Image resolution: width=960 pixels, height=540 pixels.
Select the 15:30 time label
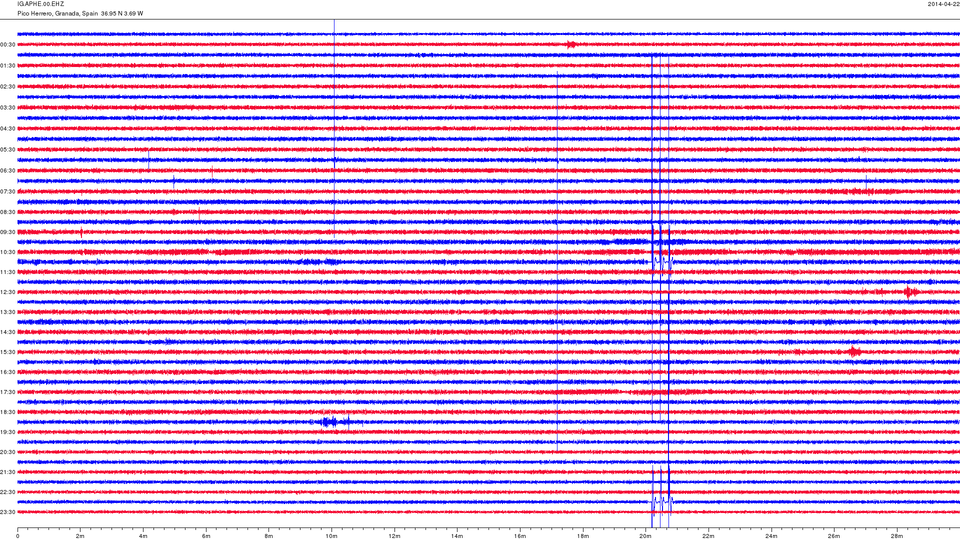point(8,352)
